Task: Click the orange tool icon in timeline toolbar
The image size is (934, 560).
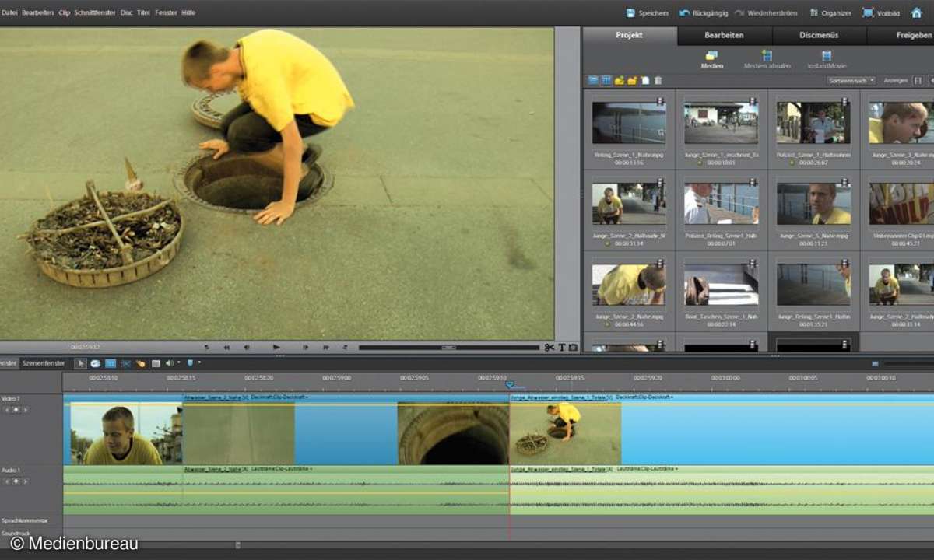Action: [141, 363]
